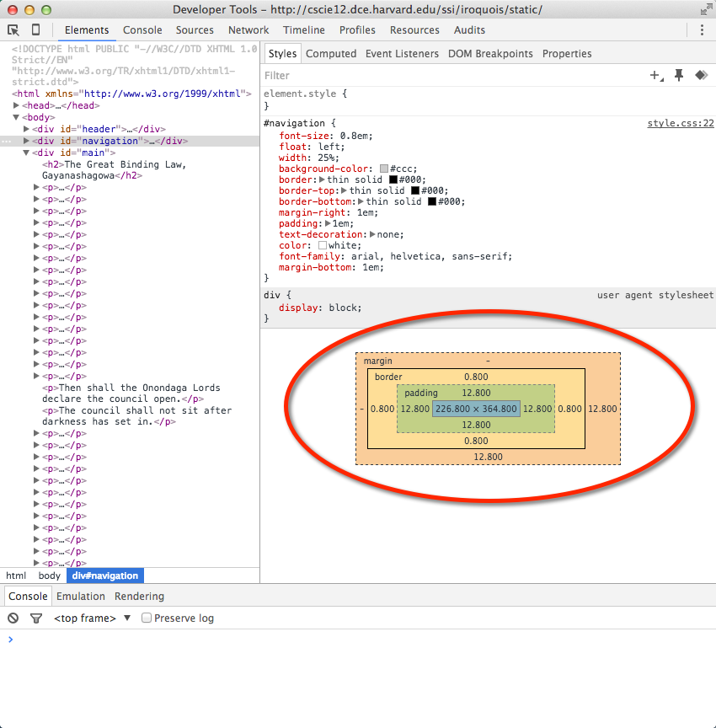
Task: Collapse the div id=main element
Action: [25, 153]
